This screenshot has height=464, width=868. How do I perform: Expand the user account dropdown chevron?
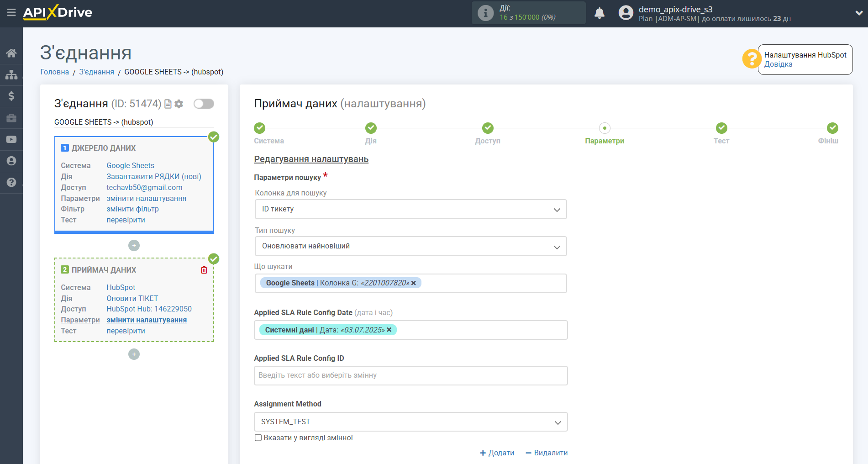pyautogui.click(x=859, y=13)
